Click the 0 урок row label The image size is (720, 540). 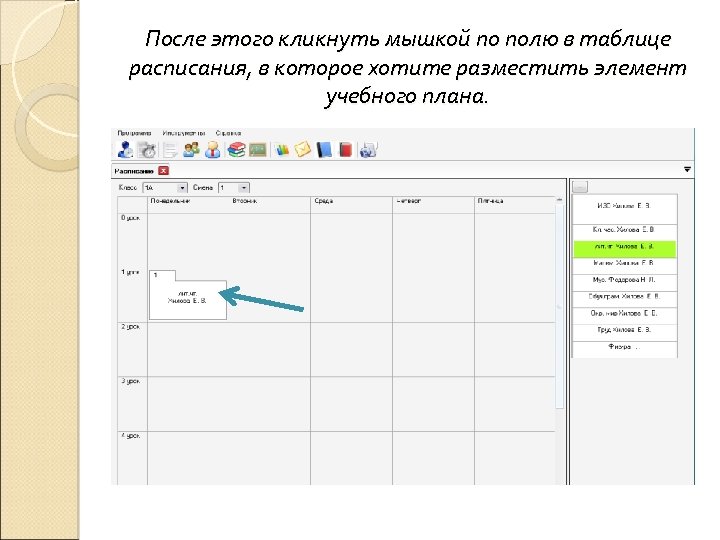[130, 218]
